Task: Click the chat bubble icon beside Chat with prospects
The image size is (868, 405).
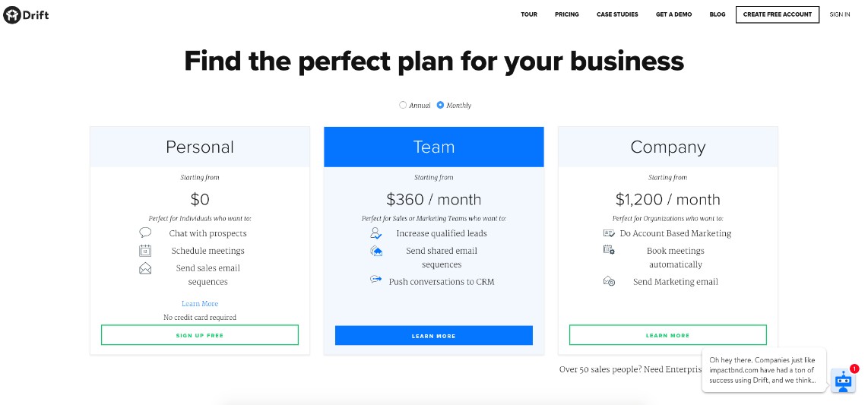Action: coord(145,233)
